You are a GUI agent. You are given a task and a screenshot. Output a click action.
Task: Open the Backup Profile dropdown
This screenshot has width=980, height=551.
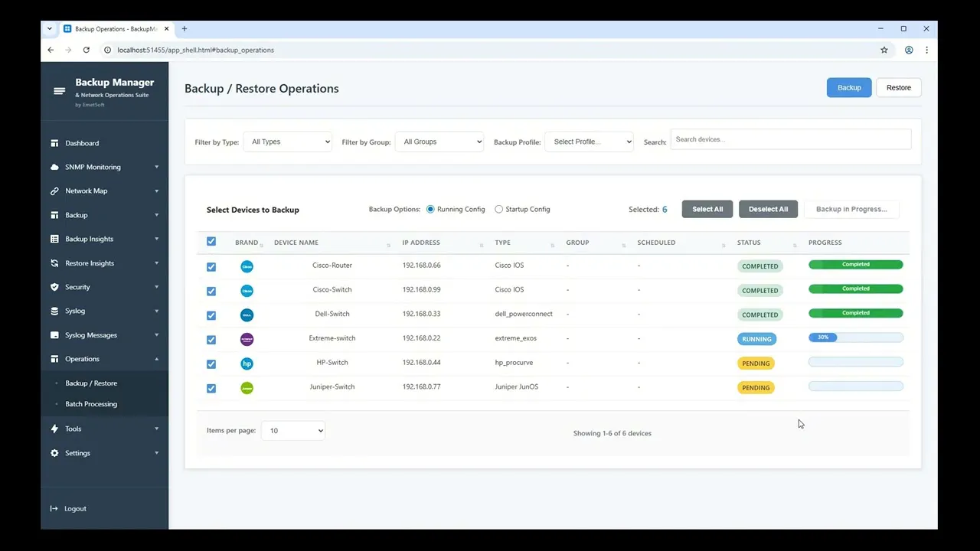[x=590, y=142]
